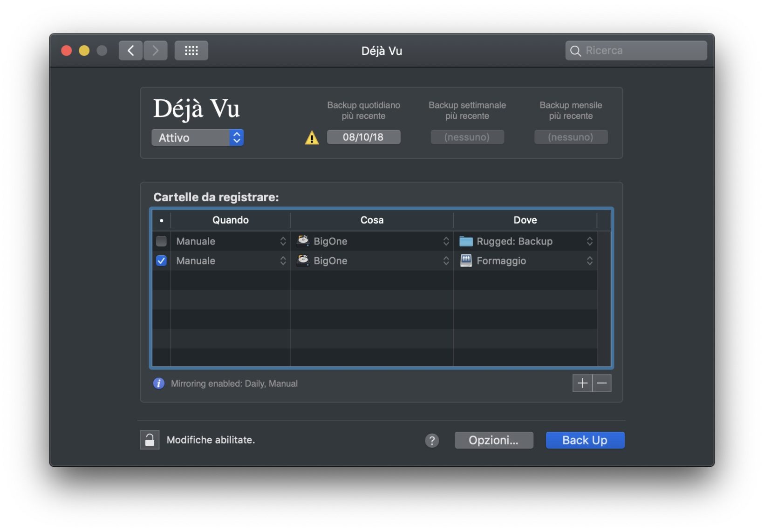764x532 pixels.
Task: Remove selected folder with the minus button
Action: (602, 383)
